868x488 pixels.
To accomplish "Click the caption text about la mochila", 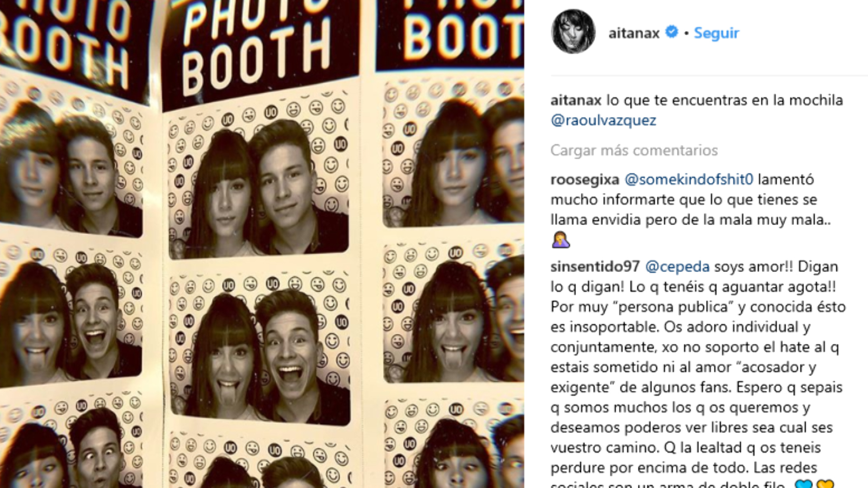I will click(725, 100).
